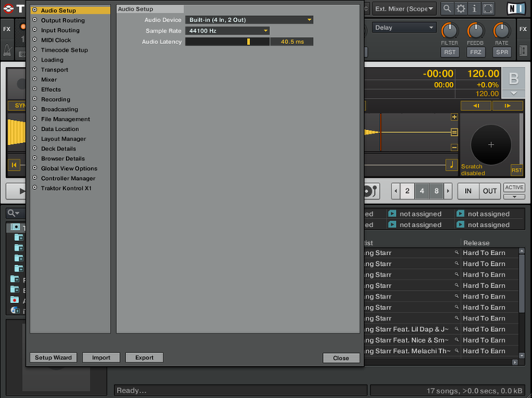532x398 pixels.
Task: Close the preferences dialog
Action: pyautogui.click(x=341, y=358)
